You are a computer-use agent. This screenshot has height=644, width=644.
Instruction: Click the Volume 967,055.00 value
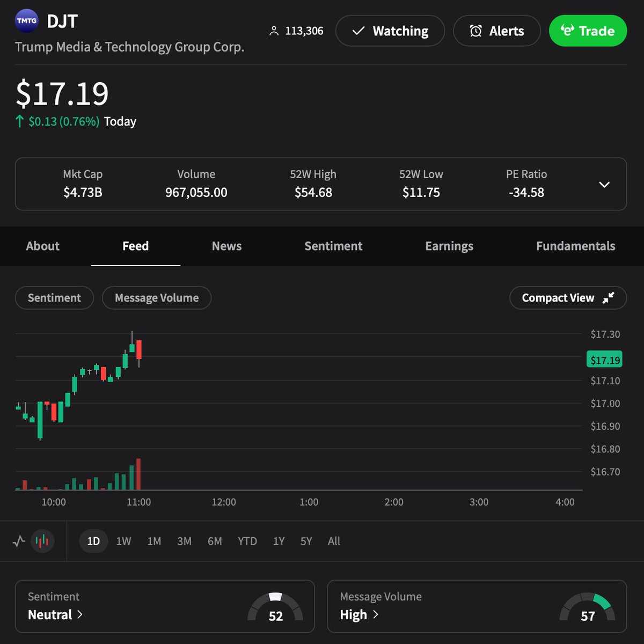click(x=196, y=192)
